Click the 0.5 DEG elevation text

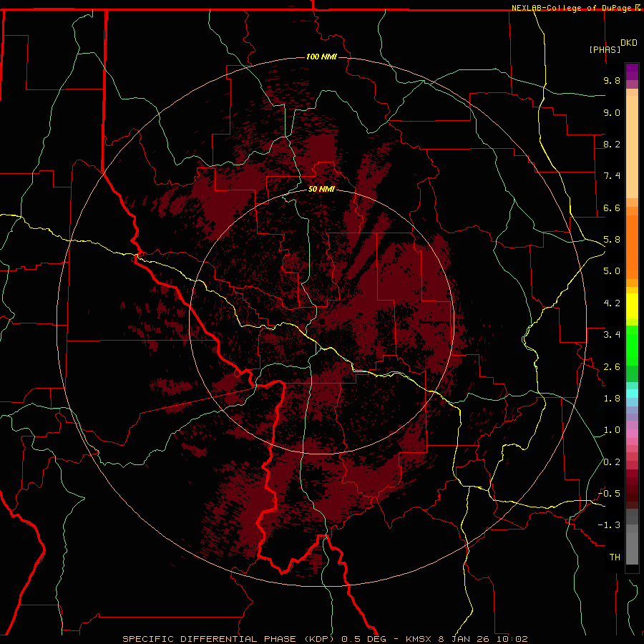pyautogui.click(x=364, y=639)
